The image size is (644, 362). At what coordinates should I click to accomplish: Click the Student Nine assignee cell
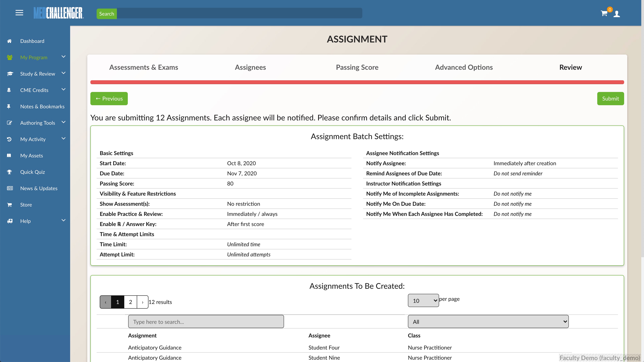pyautogui.click(x=324, y=358)
